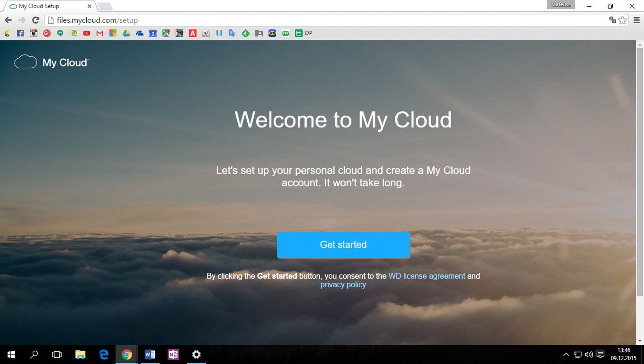
Task: Open the blue U bookmark
Action: point(219,33)
